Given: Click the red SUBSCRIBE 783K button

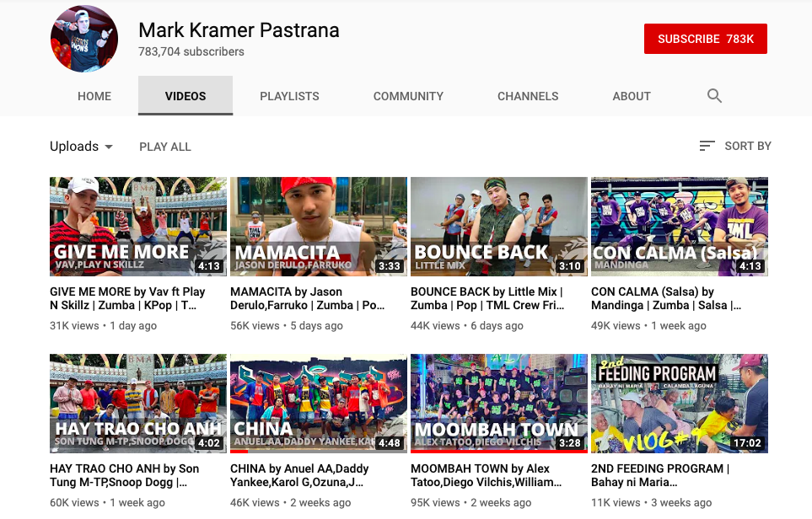Looking at the screenshot, I should click(x=705, y=39).
